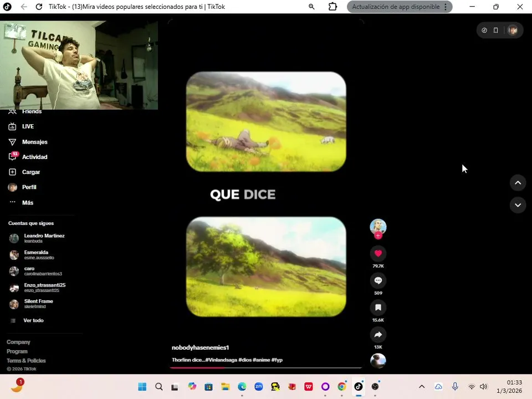The height and width of the screenshot is (399, 532).
Task: Click the #anime hashtag
Action: pos(261,360)
